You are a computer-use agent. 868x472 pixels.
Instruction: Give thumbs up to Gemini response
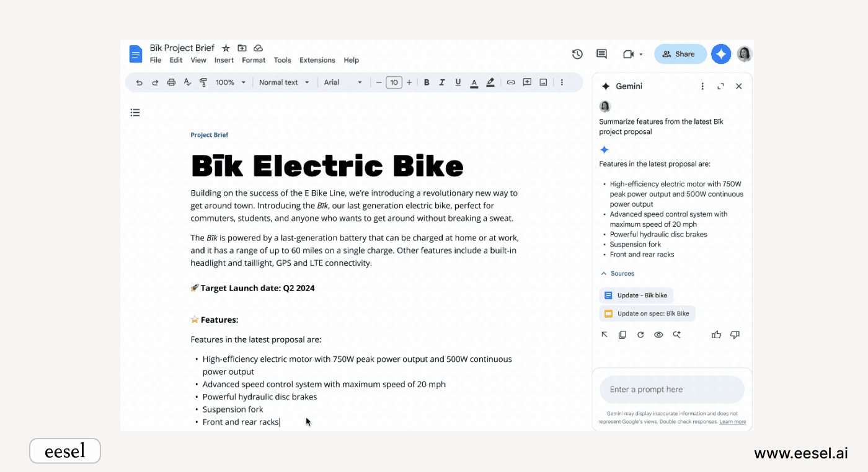[716, 335]
